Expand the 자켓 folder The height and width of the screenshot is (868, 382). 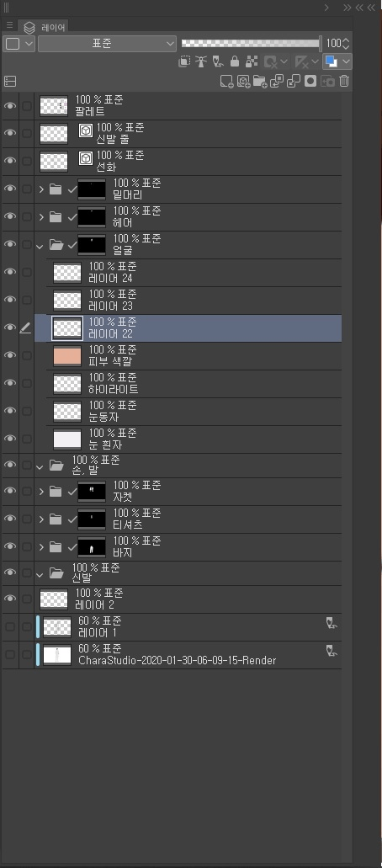41,492
